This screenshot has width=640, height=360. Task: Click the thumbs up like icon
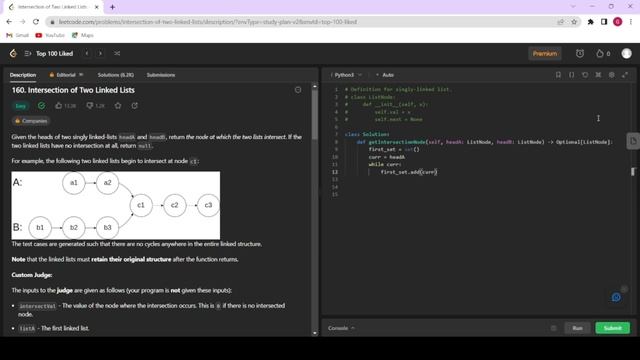pos(59,106)
